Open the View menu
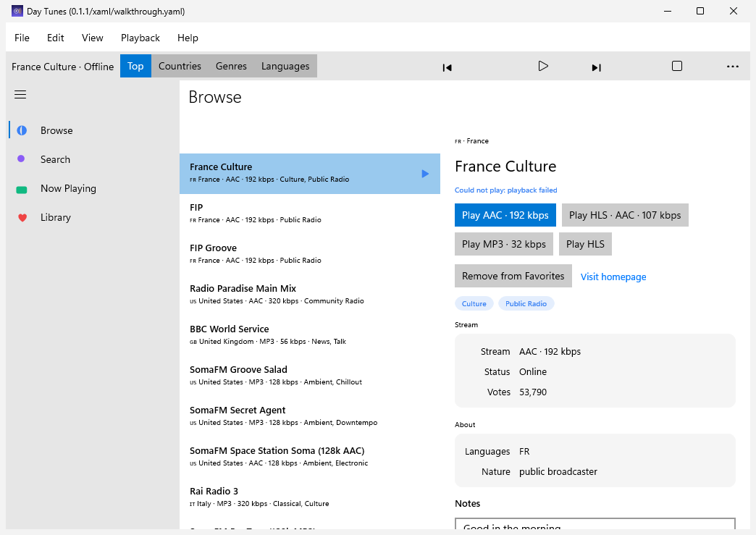The width and height of the screenshot is (756, 535). point(92,38)
